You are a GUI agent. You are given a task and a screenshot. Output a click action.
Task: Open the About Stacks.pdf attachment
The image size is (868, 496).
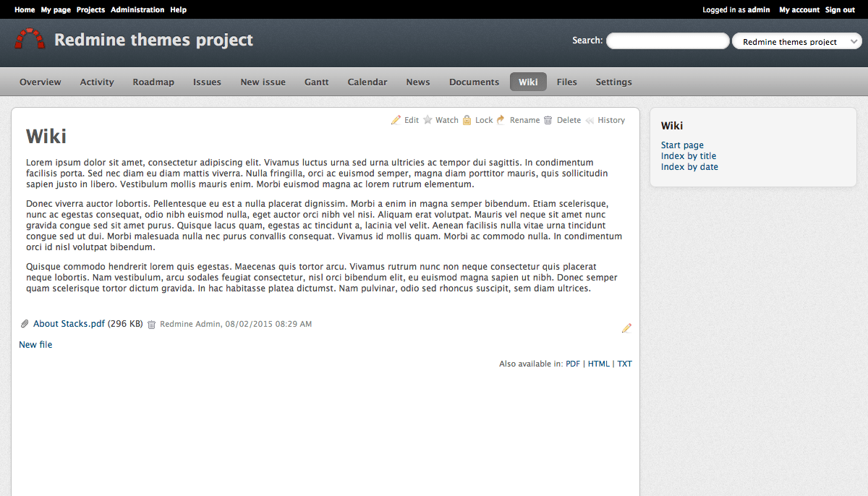[69, 324]
